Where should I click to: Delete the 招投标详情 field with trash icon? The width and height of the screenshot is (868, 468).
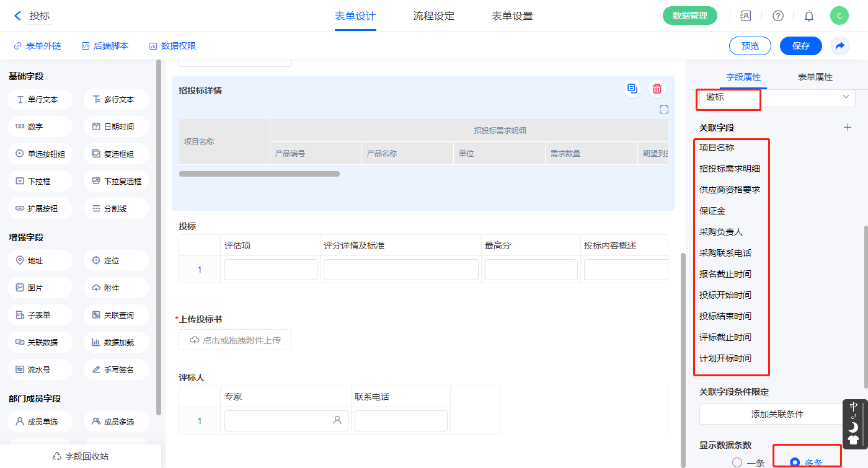657,89
